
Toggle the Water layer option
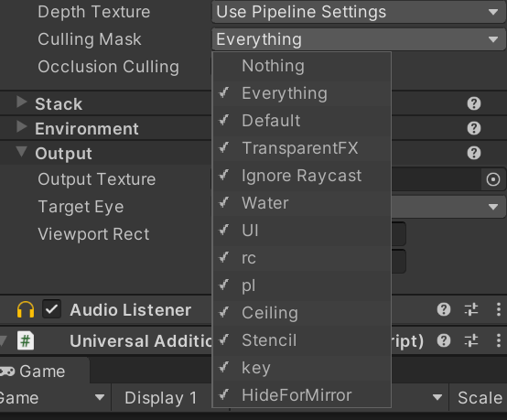point(301,203)
